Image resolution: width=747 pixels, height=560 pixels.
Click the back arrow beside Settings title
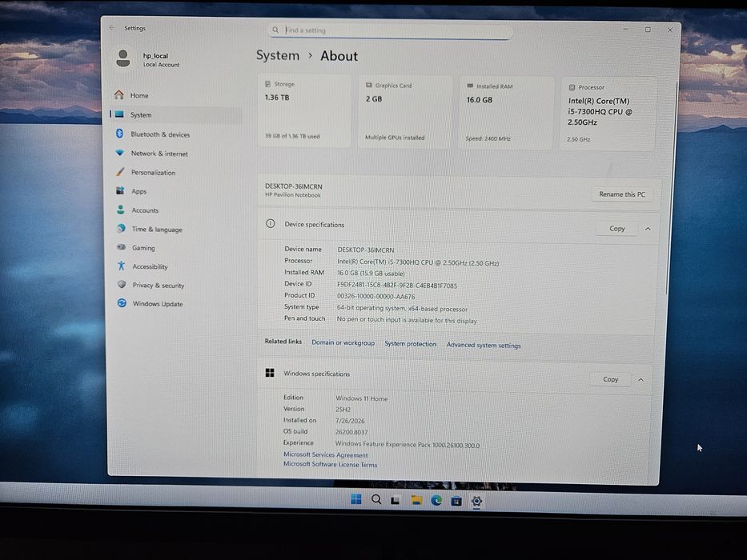(112, 28)
